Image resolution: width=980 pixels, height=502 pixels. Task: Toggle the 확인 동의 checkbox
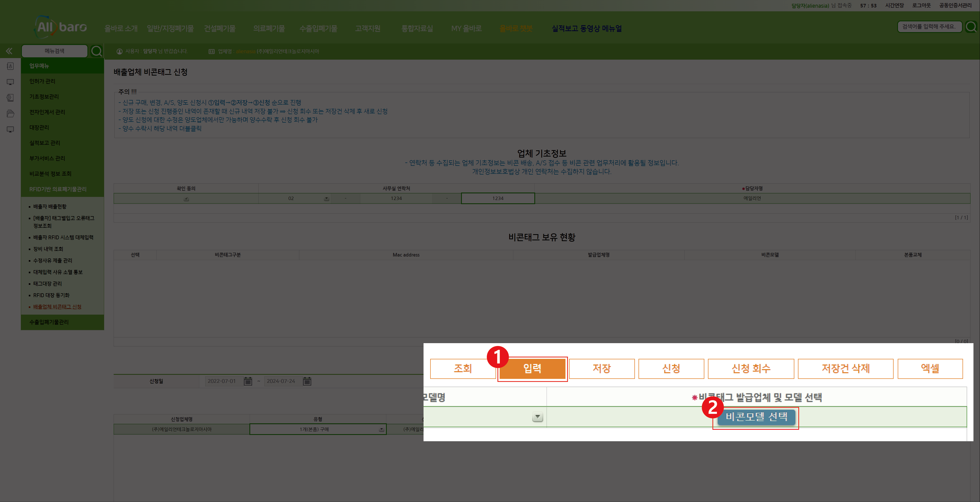(186, 198)
